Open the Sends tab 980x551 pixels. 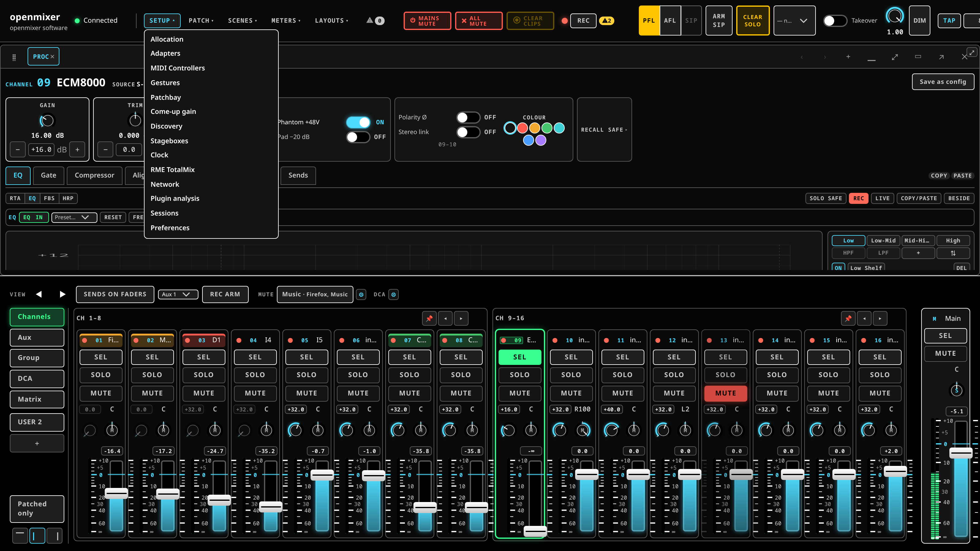pos(298,175)
